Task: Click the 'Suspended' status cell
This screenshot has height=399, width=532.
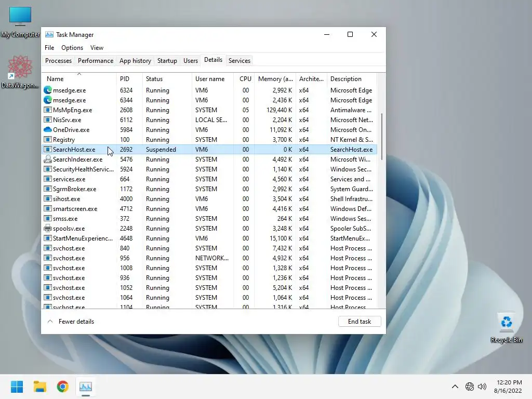Action: [161, 149]
